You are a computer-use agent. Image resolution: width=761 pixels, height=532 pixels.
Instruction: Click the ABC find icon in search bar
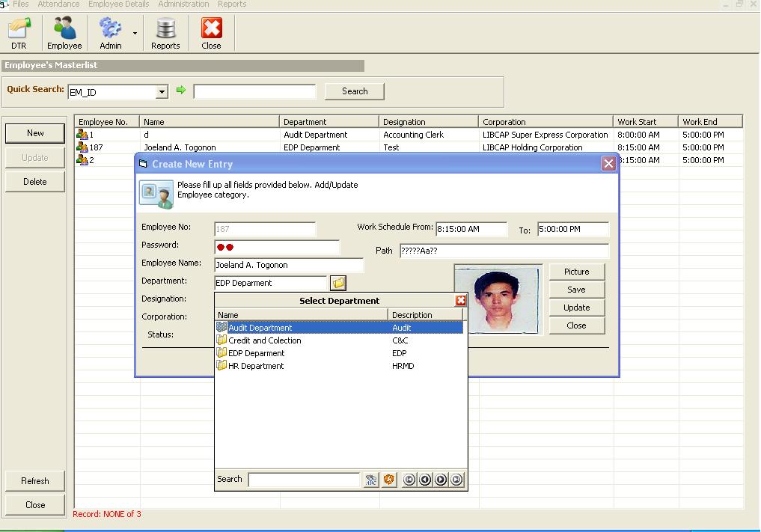coord(372,480)
